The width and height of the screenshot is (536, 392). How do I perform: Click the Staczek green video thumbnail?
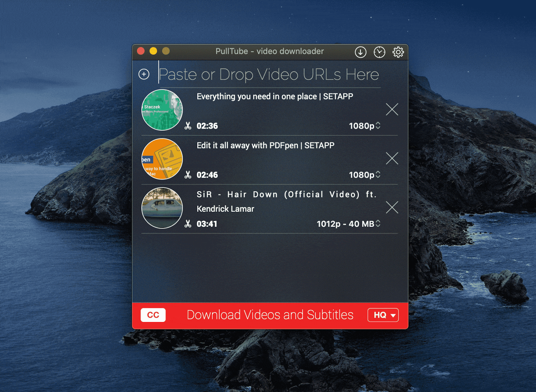pos(162,110)
